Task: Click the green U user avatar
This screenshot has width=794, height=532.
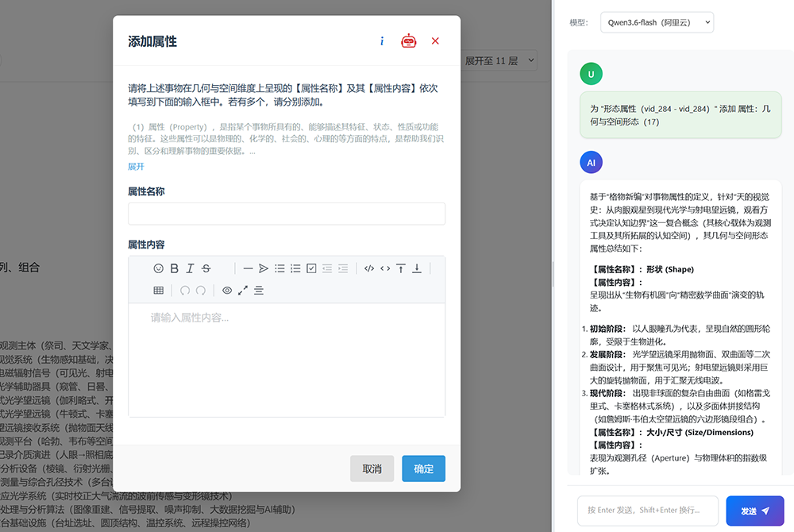Action: (x=591, y=74)
